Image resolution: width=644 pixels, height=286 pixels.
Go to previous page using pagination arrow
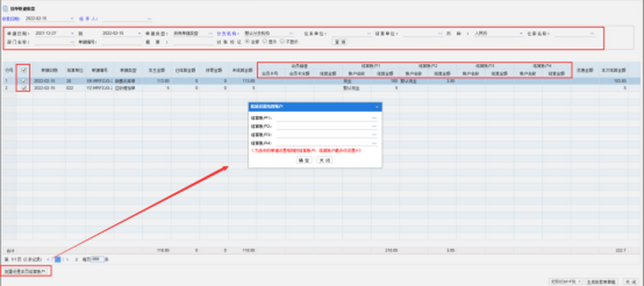[x=49, y=259]
